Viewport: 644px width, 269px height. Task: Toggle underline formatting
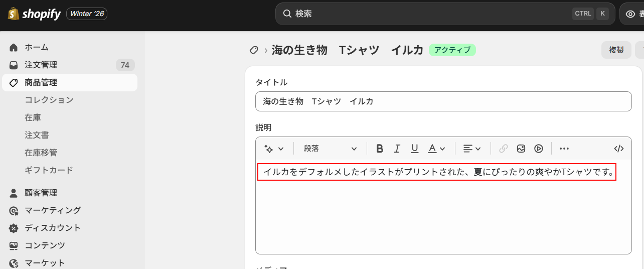[x=415, y=149]
